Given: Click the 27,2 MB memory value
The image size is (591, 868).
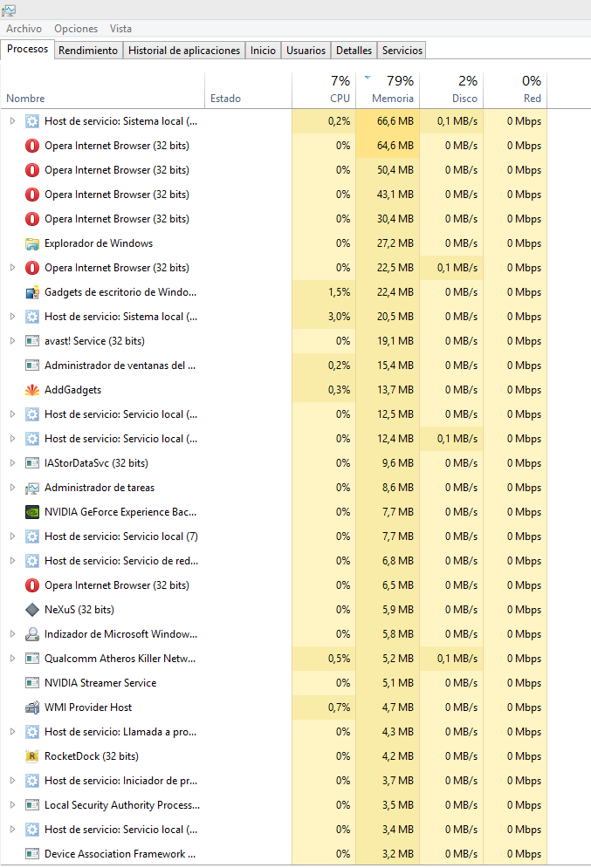Looking at the screenshot, I should 395,243.
